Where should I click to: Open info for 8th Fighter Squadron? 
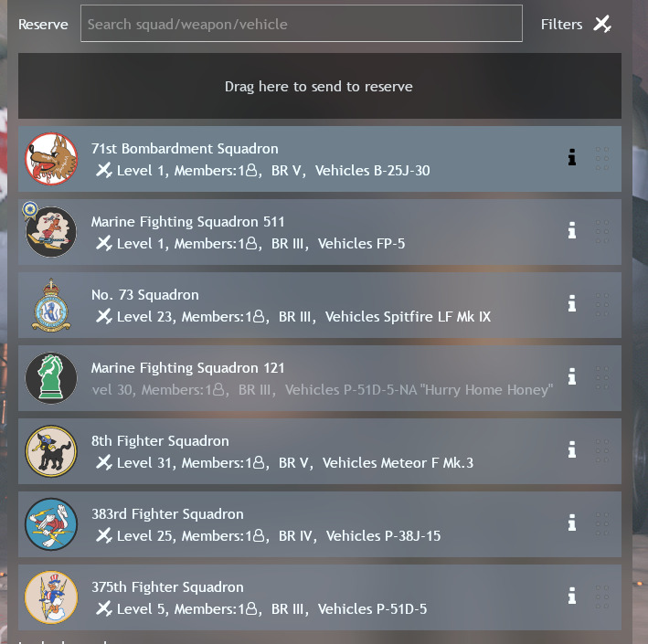pyautogui.click(x=572, y=449)
